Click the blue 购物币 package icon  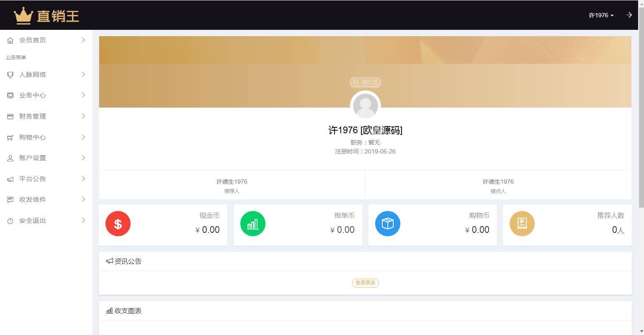point(388,224)
